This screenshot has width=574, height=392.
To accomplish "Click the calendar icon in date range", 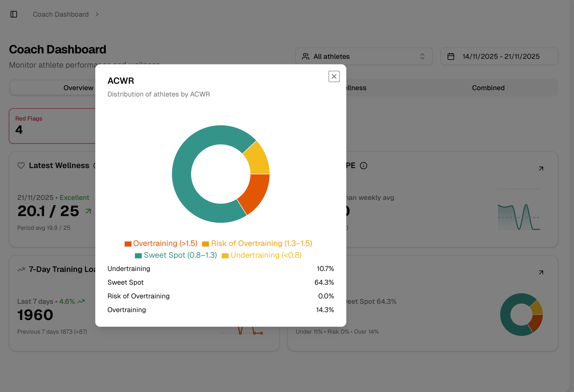I will [451, 57].
